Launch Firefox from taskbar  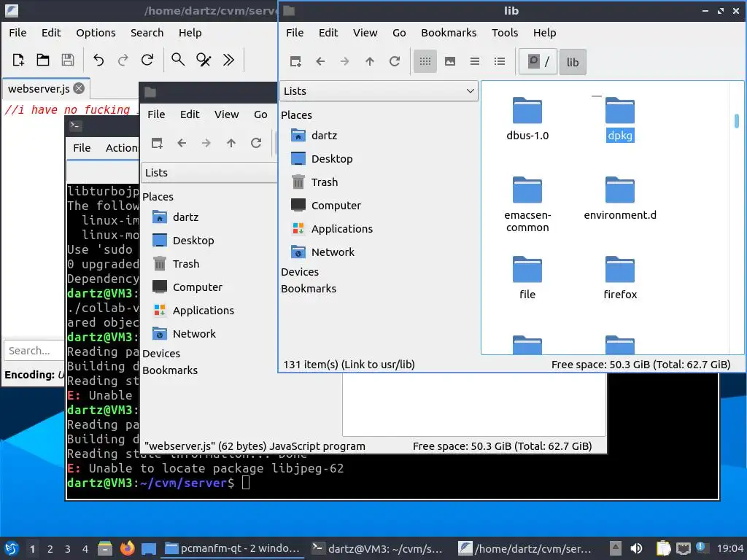pyautogui.click(x=127, y=548)
